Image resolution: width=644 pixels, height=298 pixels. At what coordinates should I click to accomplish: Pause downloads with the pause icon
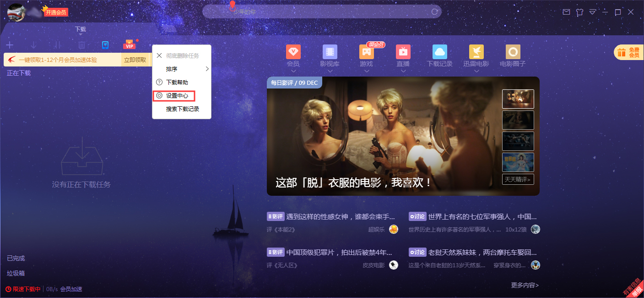(x=57, y=44)
